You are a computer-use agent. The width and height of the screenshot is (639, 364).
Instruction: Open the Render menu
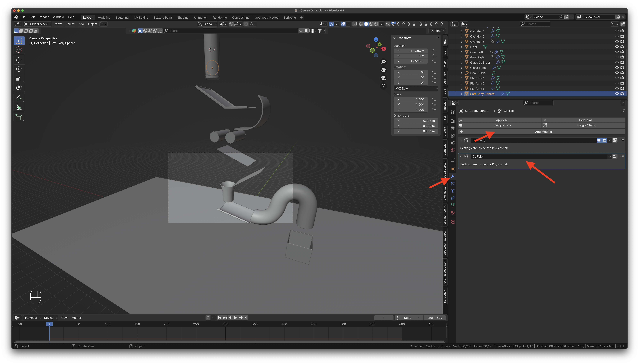point(44,17)
